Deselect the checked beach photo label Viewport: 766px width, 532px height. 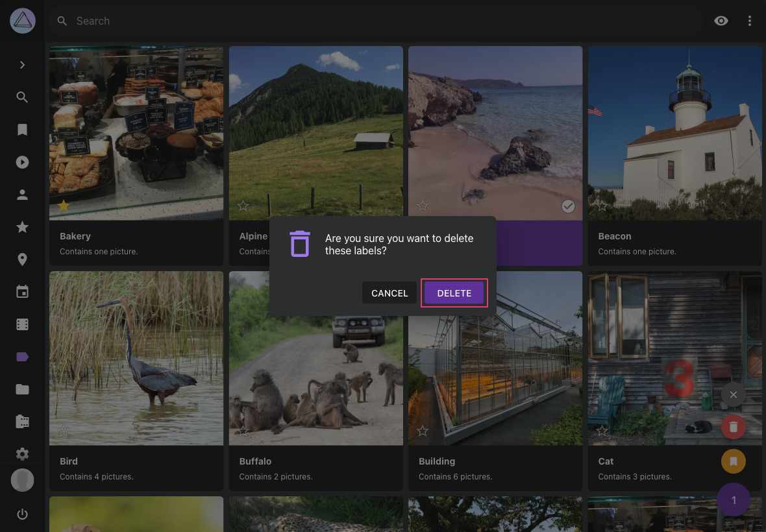(x=568, y=206)
